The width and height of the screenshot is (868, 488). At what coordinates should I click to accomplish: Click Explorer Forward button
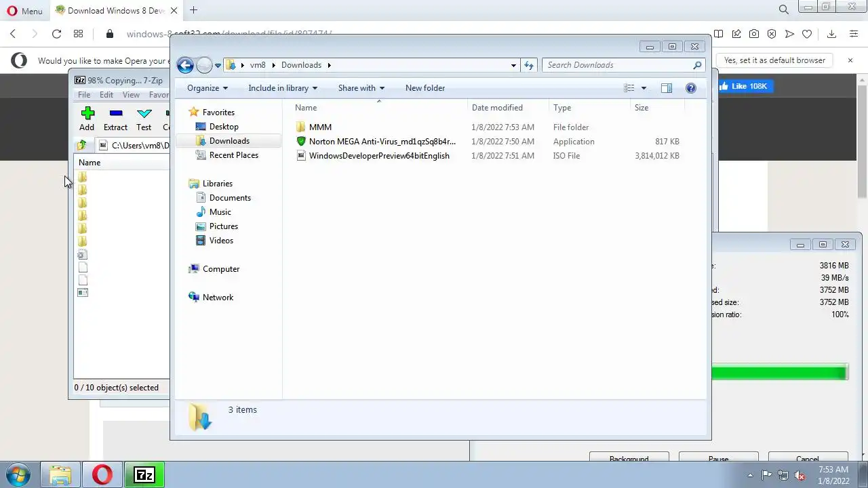point(204,65)
